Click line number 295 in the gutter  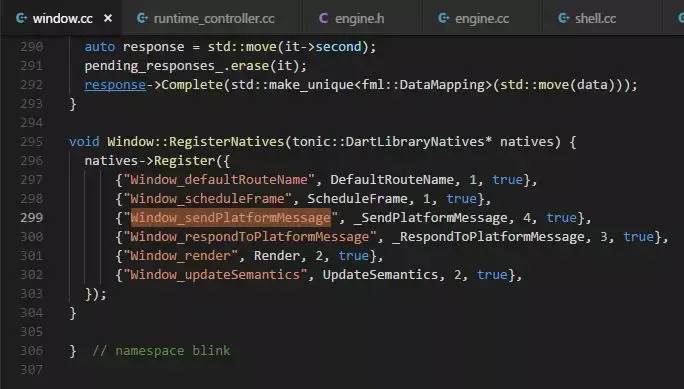click(x=32, y=142)
